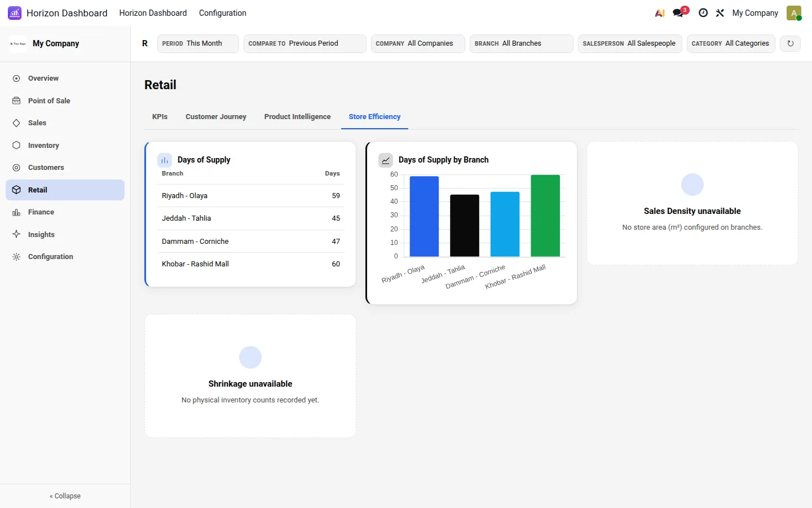Click the green Khobar - Rashid Mall bar

click(x=545, y=216)
